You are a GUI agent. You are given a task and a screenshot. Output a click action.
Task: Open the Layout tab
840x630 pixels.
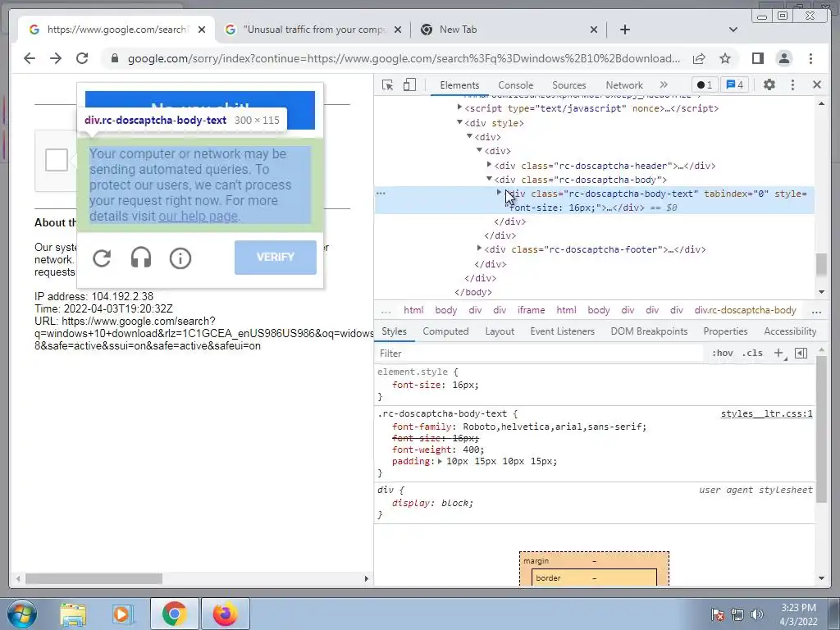pos(500,331)
